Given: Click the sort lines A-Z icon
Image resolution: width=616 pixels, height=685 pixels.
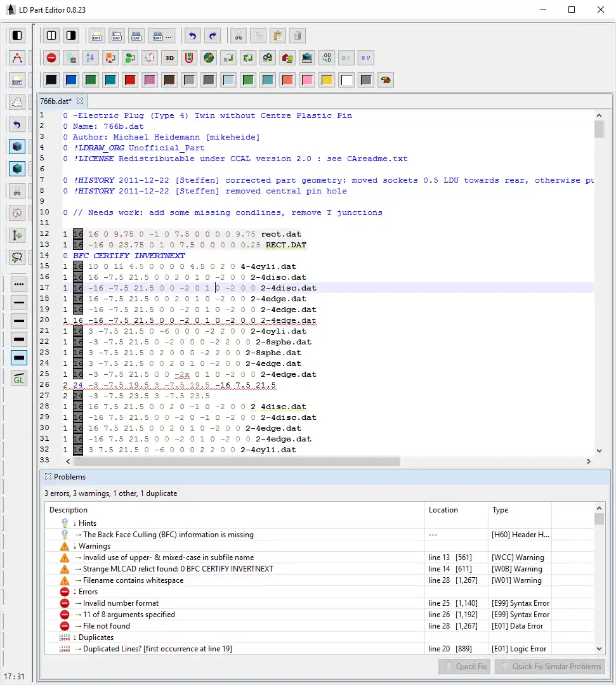Looking at the screenshot, I should [x=91, y=58].
